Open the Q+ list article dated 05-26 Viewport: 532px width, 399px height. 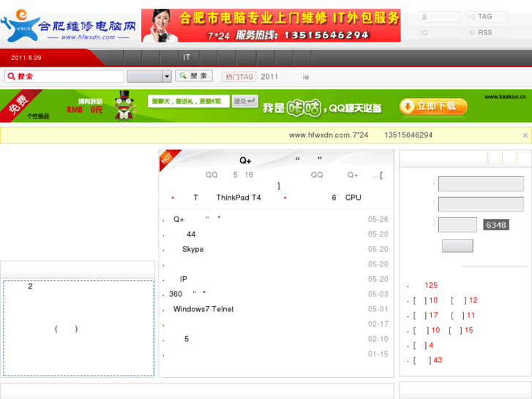(x=197, y=220)
